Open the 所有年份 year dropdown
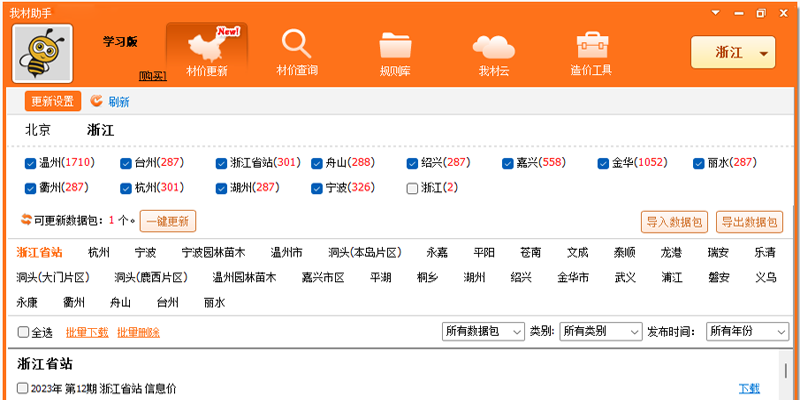This screenshot has height=400, width=800. tap(747, 332)
